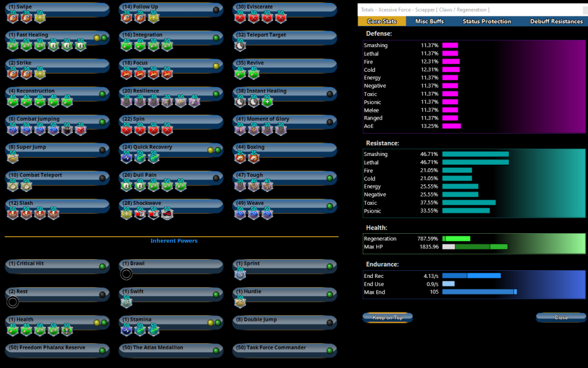The image size is (588, 368).
Task: Click the red last enhancement in Combat Jumping
Action: click(x=80, y=130)
